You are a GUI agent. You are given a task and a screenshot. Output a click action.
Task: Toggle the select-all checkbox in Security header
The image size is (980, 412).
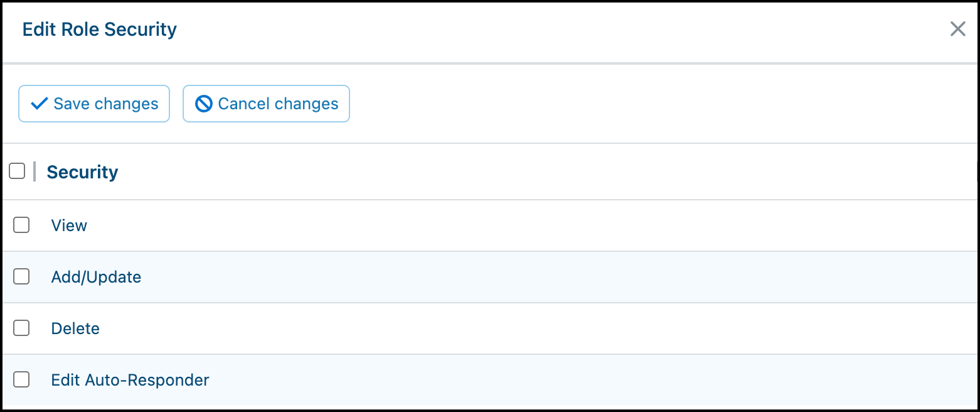(x=17, y=171)
